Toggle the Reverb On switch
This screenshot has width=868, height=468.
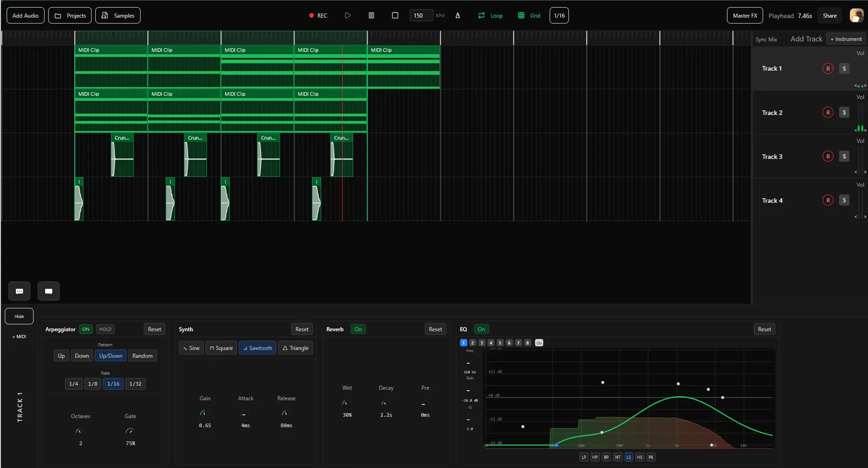(x=358, y=329)
